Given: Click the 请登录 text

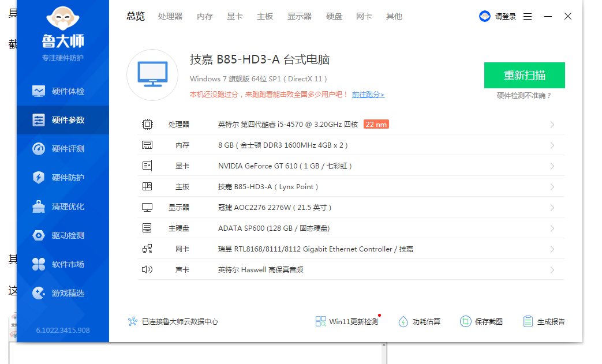Looking at the screenshot, I should pyautogui.click(x=505, y=16).
